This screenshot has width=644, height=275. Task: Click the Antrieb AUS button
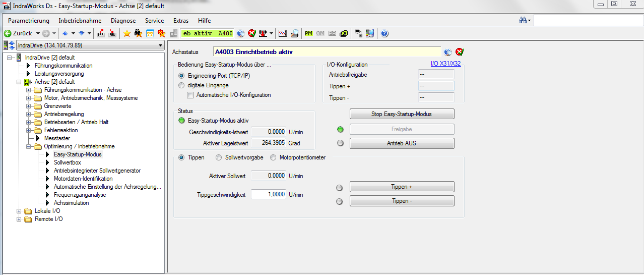click(x=402, y=143)
